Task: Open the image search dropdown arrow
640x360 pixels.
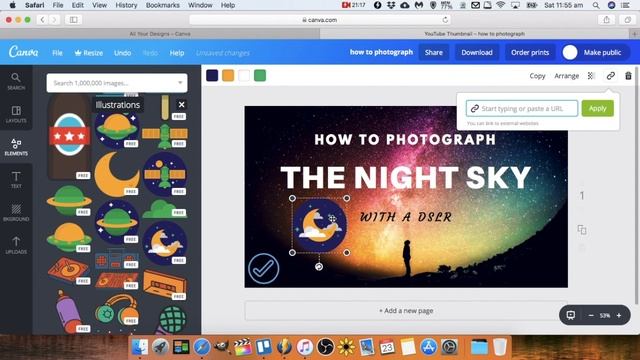Action: [x=180, y=83]
